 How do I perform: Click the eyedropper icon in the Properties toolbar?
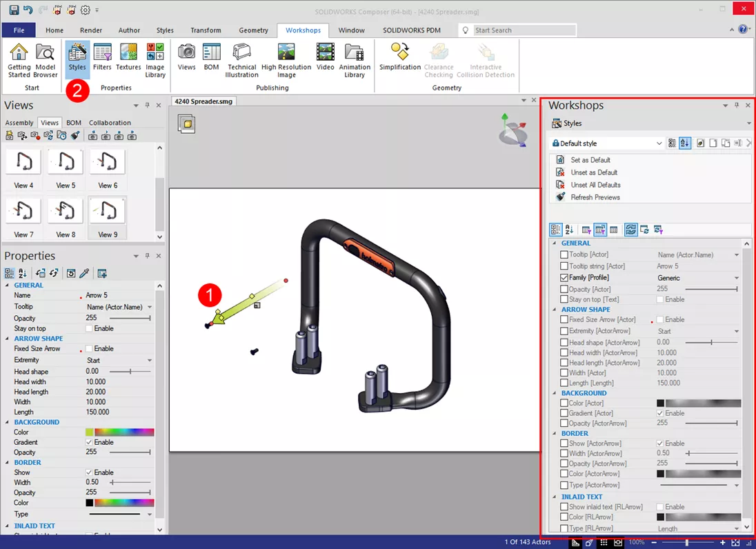[84, 273]
